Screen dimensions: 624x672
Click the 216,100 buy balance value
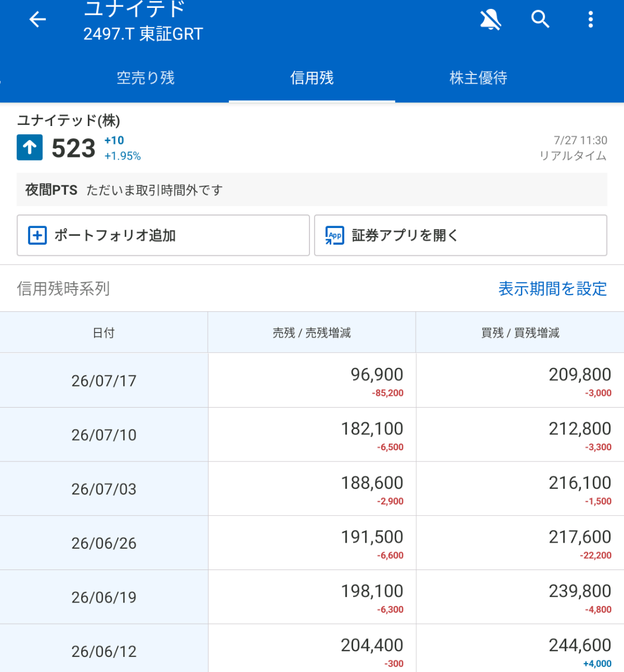[x=580, y=483]
